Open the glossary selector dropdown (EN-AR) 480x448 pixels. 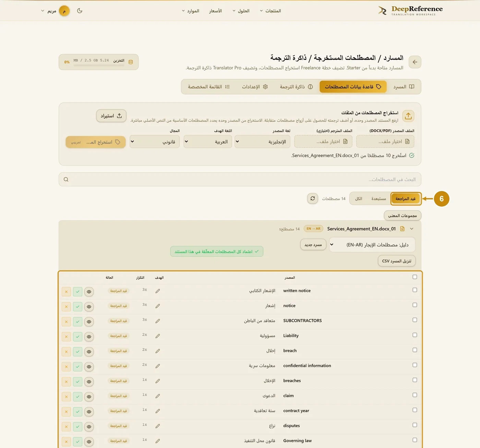point(372,245)
